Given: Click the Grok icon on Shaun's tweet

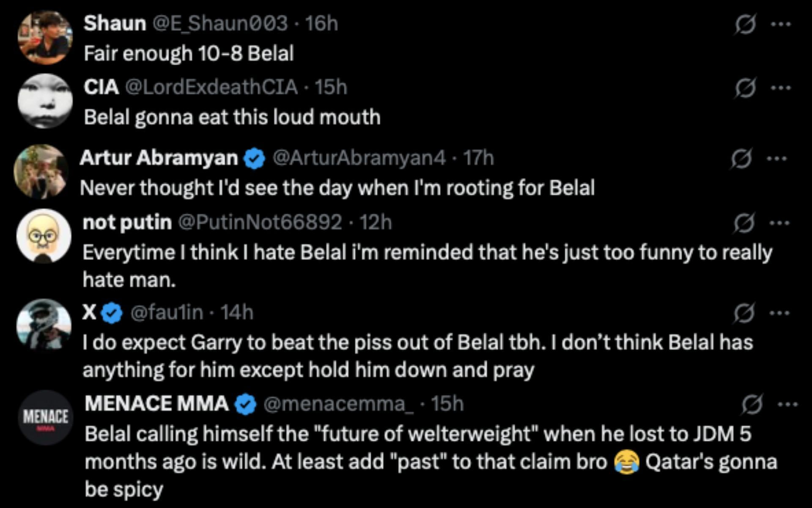Looking at the screenshot, I should click(745, 25).
